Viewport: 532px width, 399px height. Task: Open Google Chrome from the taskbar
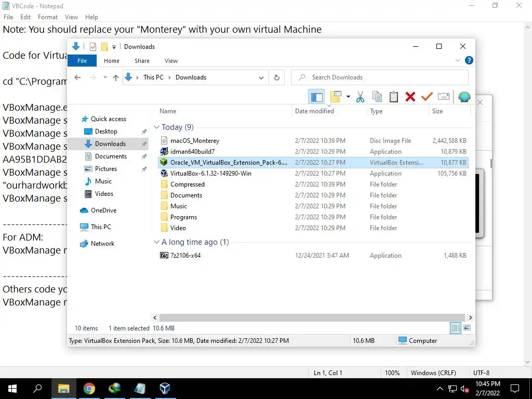point(89,389)
